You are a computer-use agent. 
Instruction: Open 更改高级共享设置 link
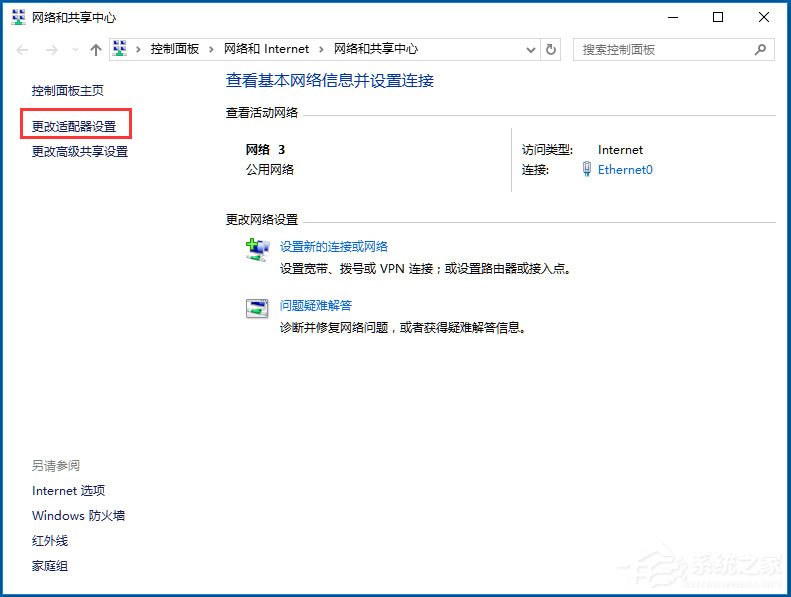80,152
